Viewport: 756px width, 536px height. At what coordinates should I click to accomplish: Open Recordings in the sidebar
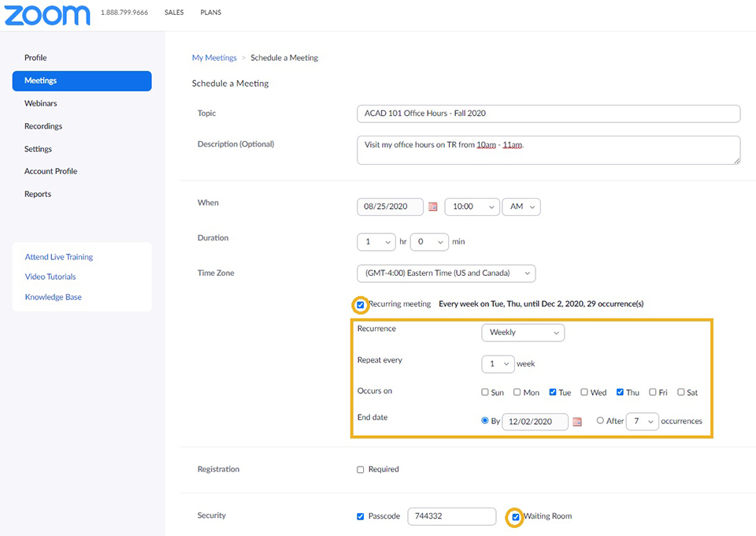(43, 126)
